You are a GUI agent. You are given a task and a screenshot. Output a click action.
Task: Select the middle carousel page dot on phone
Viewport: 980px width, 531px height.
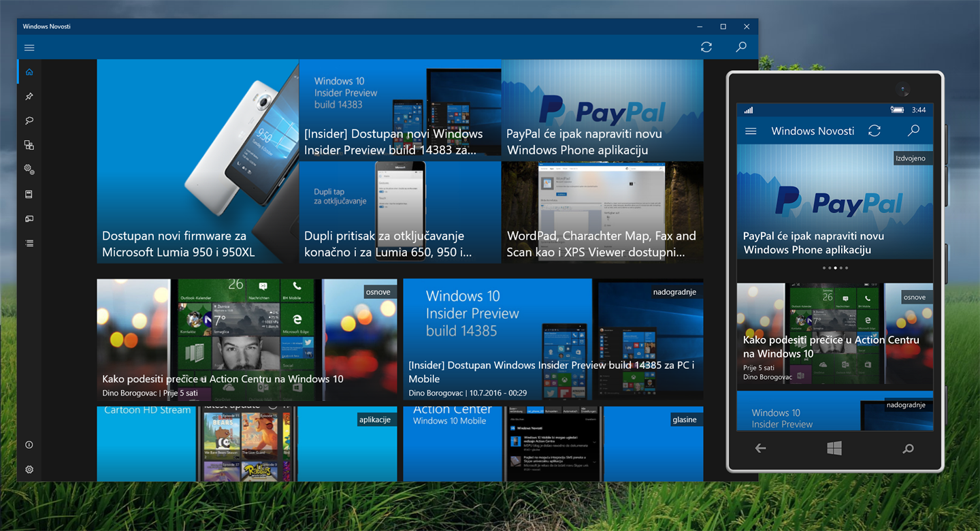point(835,268)
